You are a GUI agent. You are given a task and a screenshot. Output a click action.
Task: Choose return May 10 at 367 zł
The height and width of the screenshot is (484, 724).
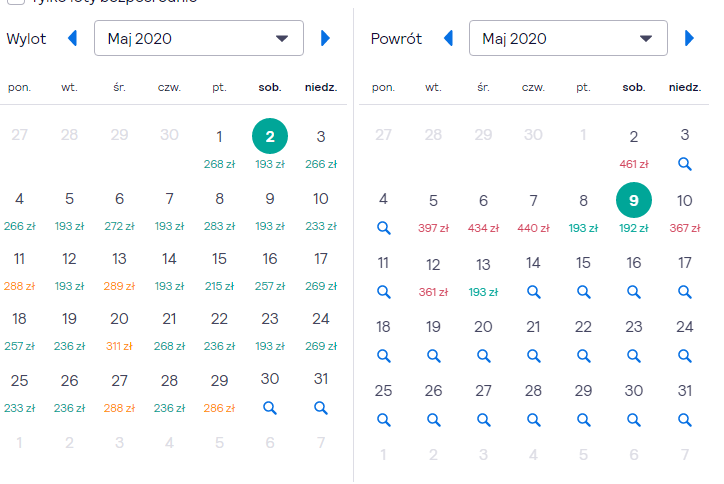(685, 213)
